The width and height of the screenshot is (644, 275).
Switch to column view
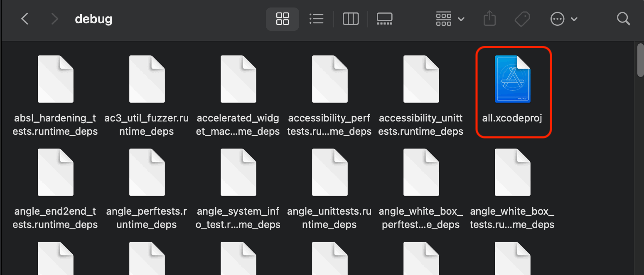pos(351,19)
